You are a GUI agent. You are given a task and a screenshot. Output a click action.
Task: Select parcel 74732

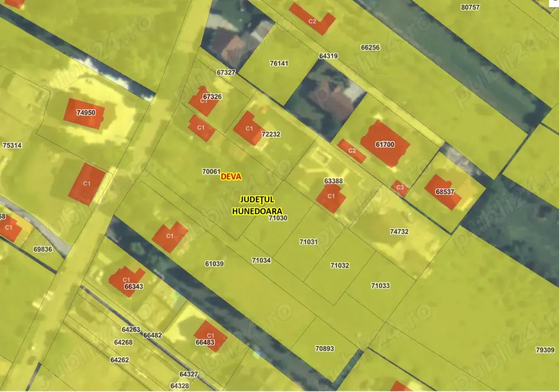[x=399, y=231]
